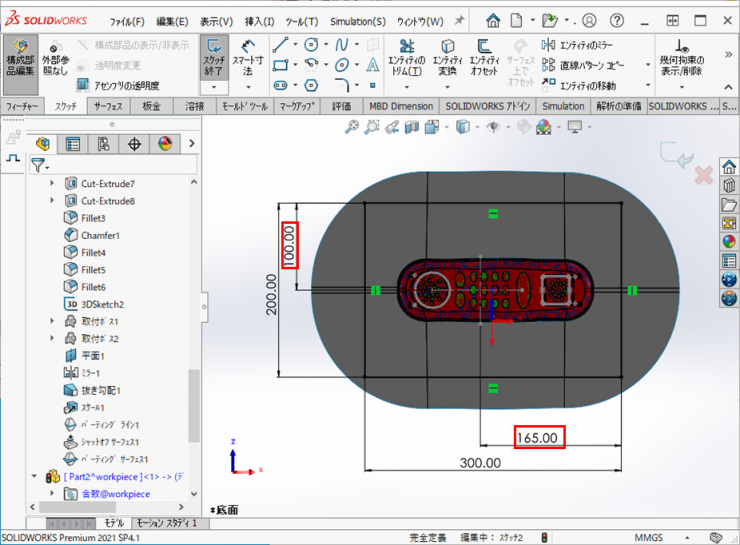
Task: Cancel sketch with red X corner icon
Action: [703, 176]
